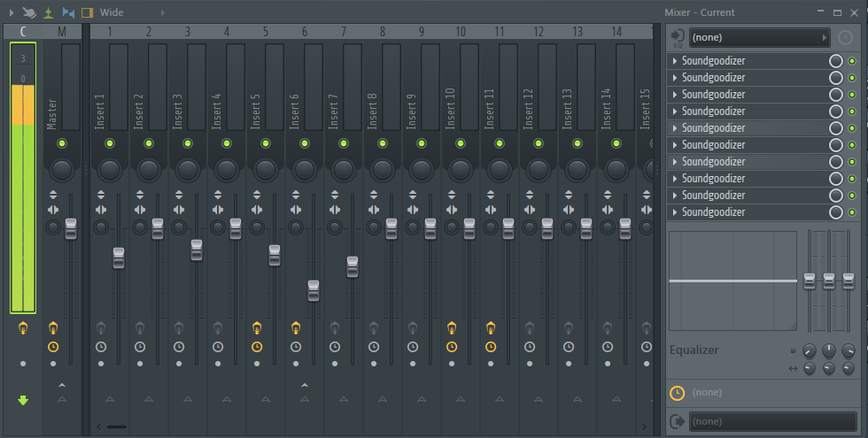Mute Insert 1 with its green LED
This screenshot has width=868, height=438.
pyautogui.click(x=110, y=143)
